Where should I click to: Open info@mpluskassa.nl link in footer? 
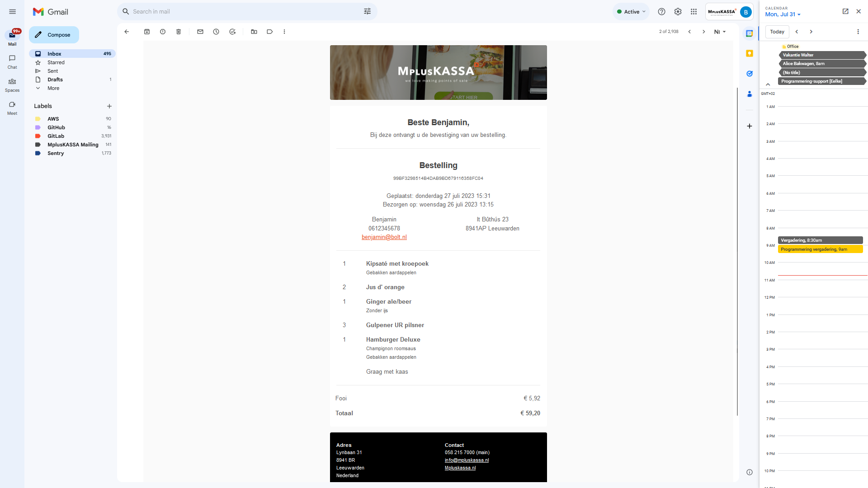467,460
